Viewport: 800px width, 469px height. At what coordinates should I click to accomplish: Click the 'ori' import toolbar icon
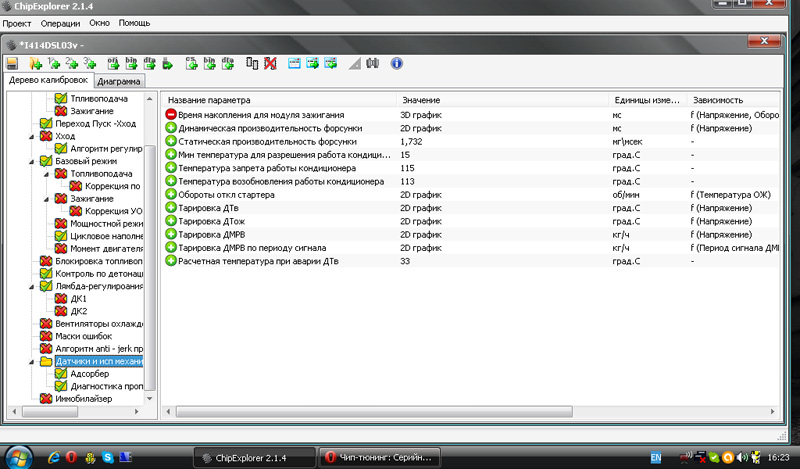(112, 64)
